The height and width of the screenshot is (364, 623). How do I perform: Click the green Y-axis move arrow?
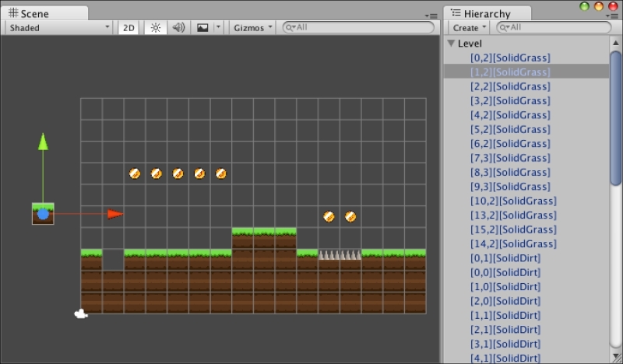click(x=43, y=142)
